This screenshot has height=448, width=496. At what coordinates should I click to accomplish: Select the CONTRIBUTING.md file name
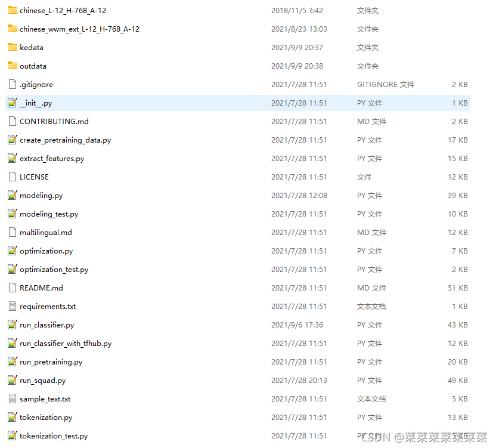click(x=54, y=122)
